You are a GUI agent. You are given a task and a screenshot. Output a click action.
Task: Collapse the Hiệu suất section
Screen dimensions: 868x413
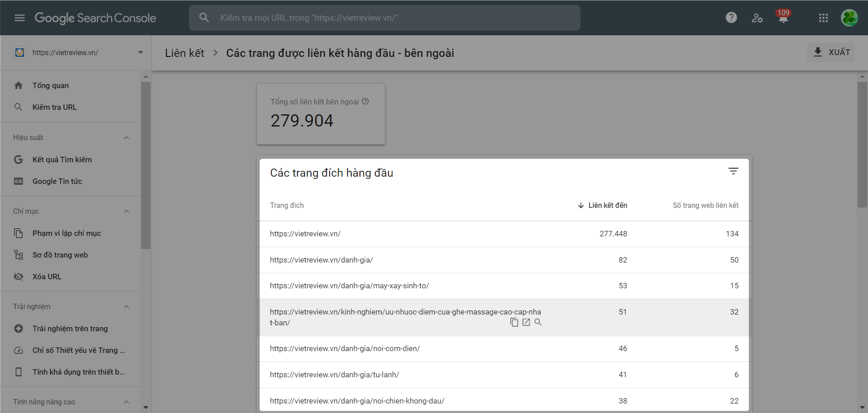(127, 138)
